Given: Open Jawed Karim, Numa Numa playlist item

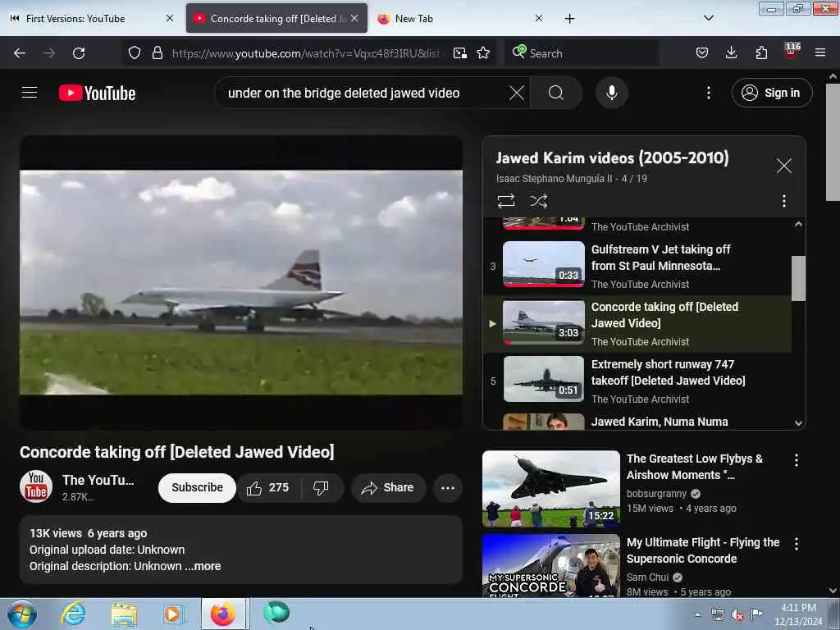Looking at the screenshot, I should pos(637,420).
